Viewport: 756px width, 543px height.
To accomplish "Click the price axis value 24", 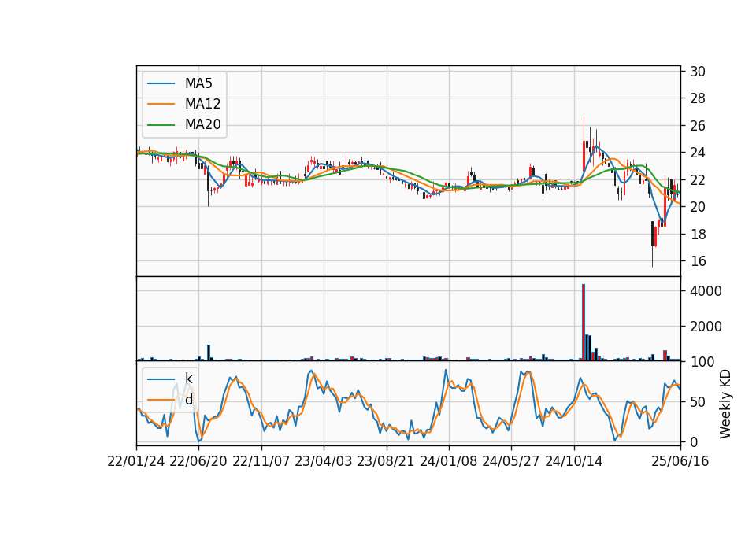I will pos(697,153).
